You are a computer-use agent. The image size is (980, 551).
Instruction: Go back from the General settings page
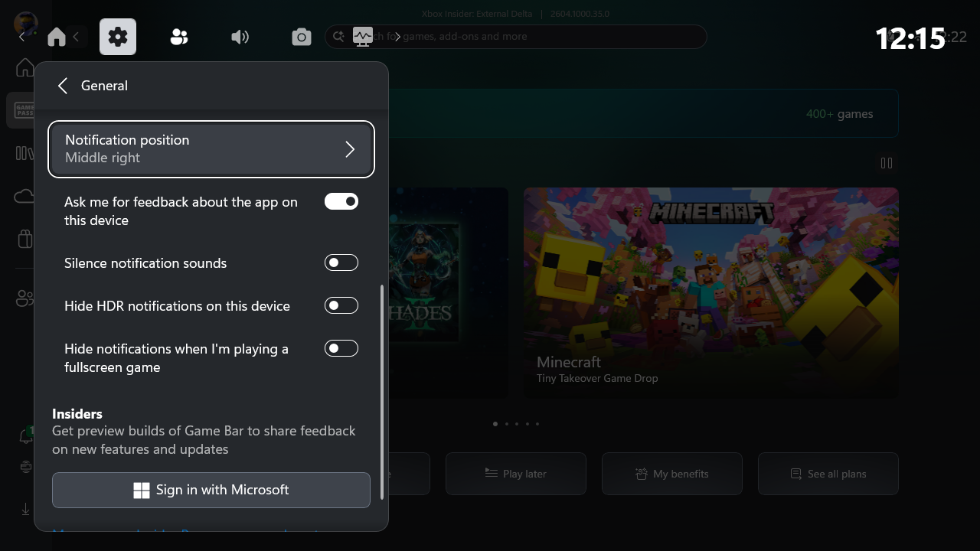62,85
